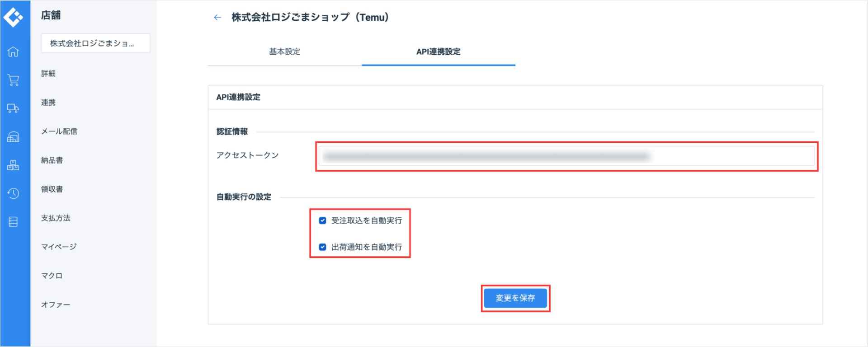Click the stacked boxes inventory icon
The image size is (868, 347).
pos(14,165)
